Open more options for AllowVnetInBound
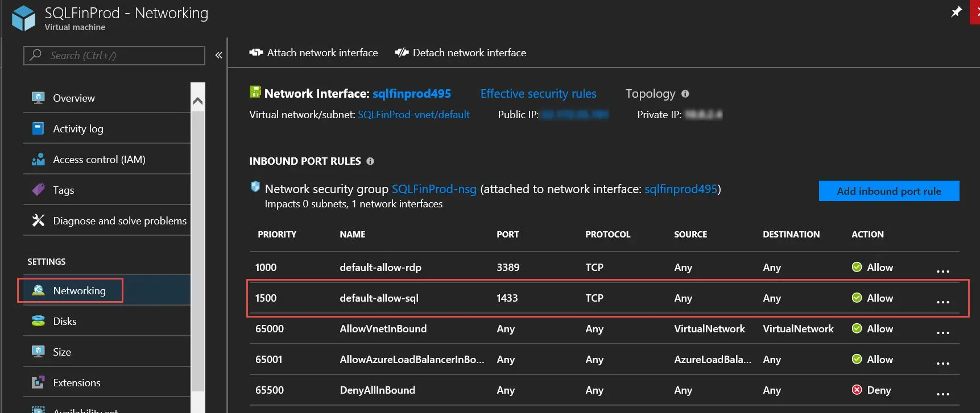The width and height of the screenshot is (980, 413). pos(943,332)
